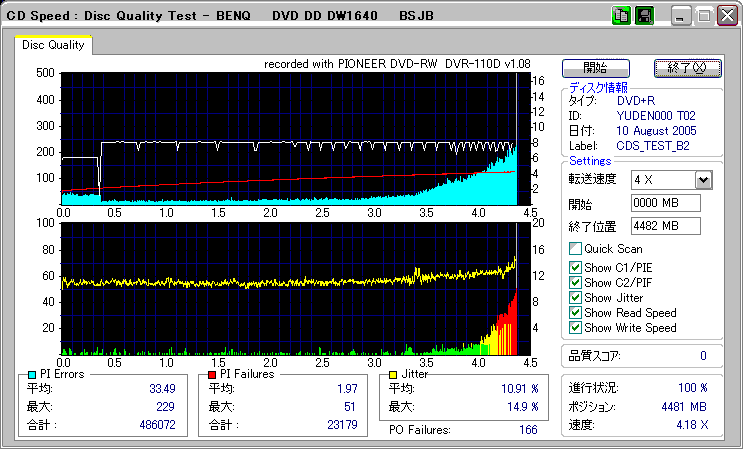743x449 pixels.
Task: Click the upper PI Errors graph area
Action: click(x=290, y=138)
